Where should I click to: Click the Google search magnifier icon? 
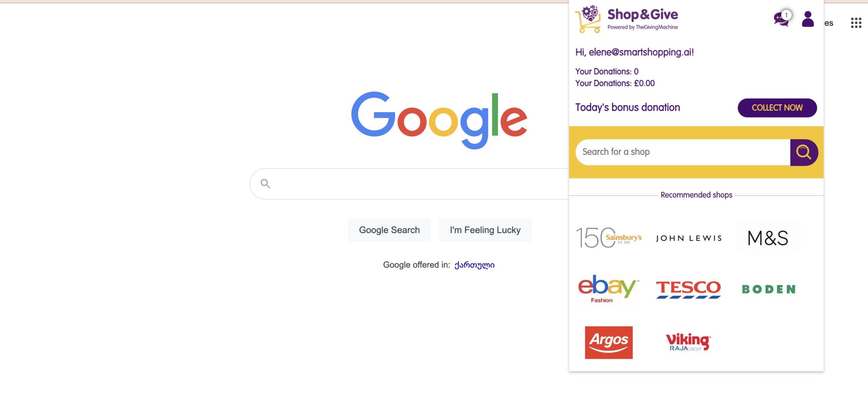[265, 184]
